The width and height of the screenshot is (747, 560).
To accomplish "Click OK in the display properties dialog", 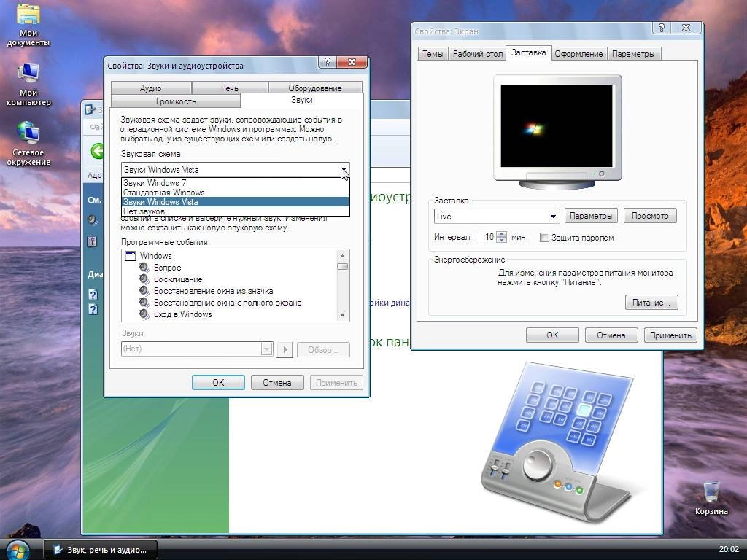I will pos(552,335).
